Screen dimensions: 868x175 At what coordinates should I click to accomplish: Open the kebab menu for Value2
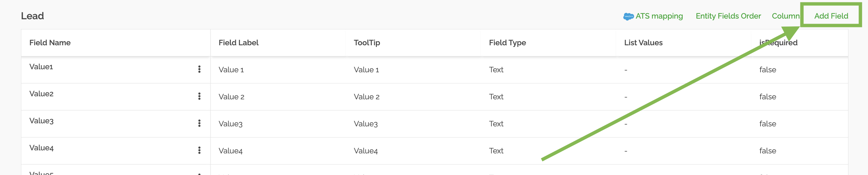[x=199, y=96]
